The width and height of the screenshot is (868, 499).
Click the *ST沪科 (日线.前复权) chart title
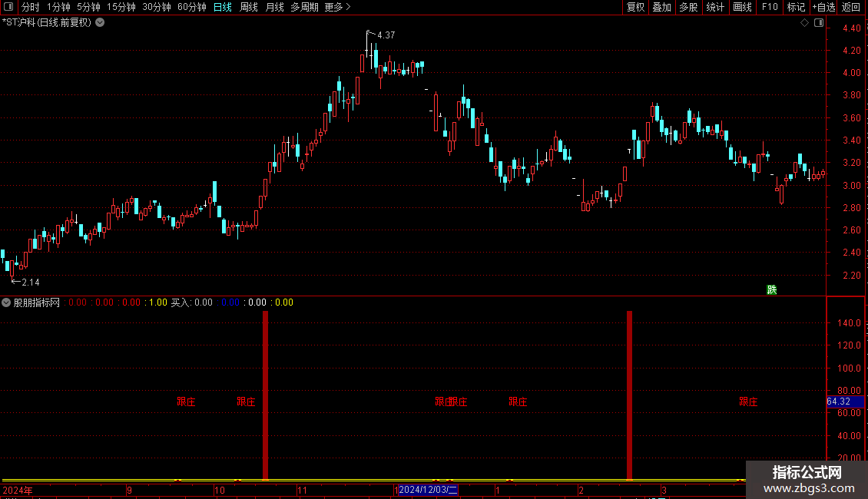(47, 23)
